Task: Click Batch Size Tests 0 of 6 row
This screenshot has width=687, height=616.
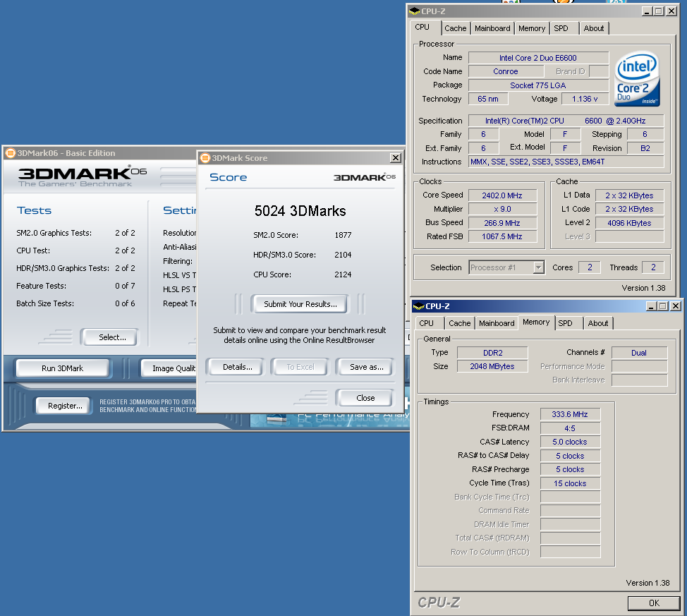Action: [75, 303]
